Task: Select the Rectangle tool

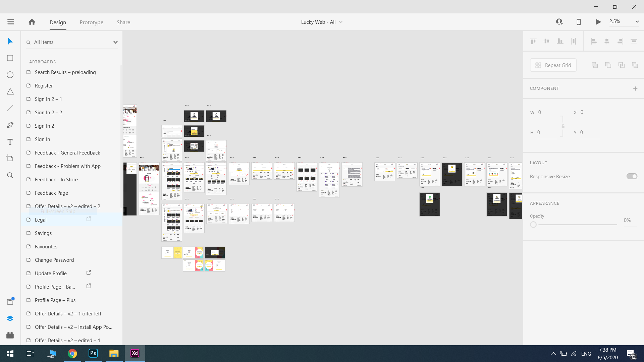Action: coord(10,58)
